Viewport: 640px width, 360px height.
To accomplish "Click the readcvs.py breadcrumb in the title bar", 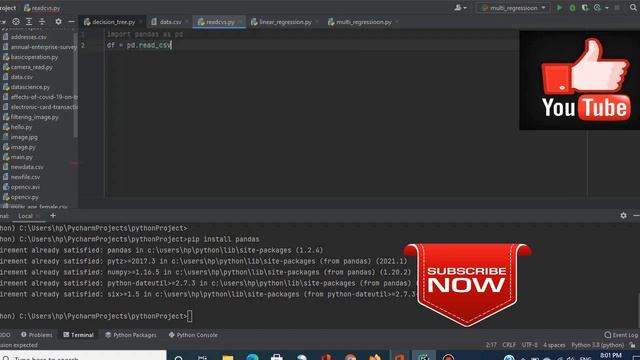I will pyautogui.click(x=42, y=8).
